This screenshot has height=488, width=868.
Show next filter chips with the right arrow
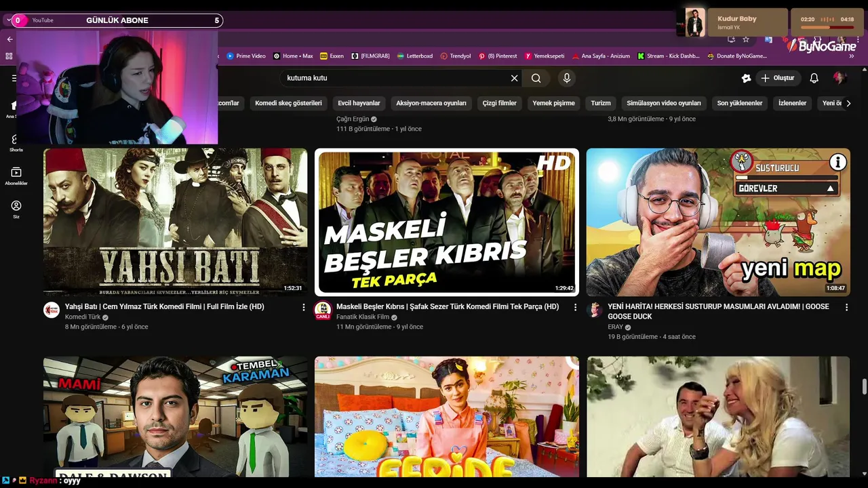[x=848, y=103]
